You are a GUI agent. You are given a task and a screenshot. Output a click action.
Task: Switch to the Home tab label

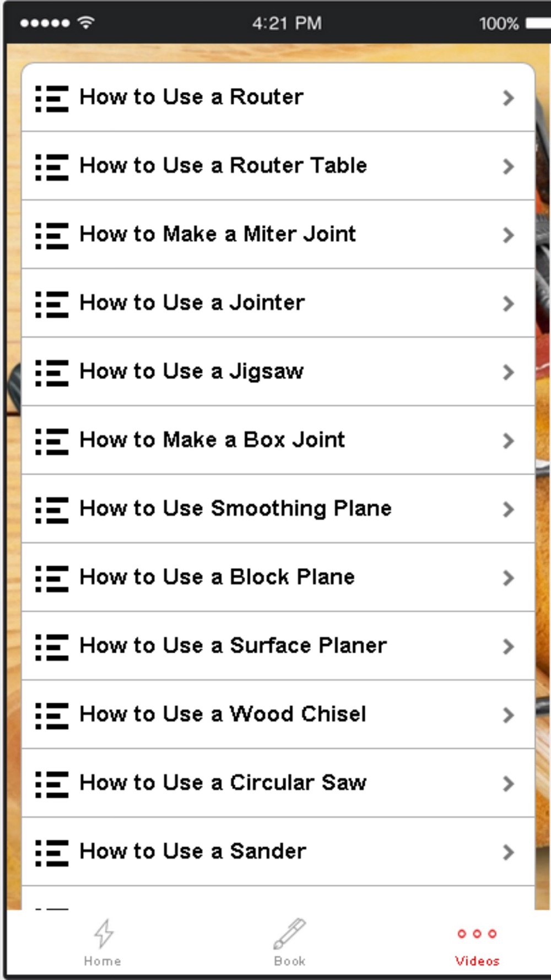(x=102, y=961)
